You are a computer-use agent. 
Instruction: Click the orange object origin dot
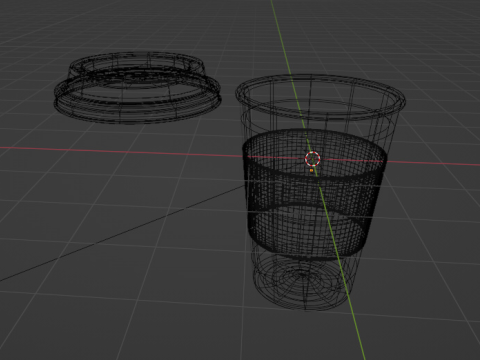312,170
